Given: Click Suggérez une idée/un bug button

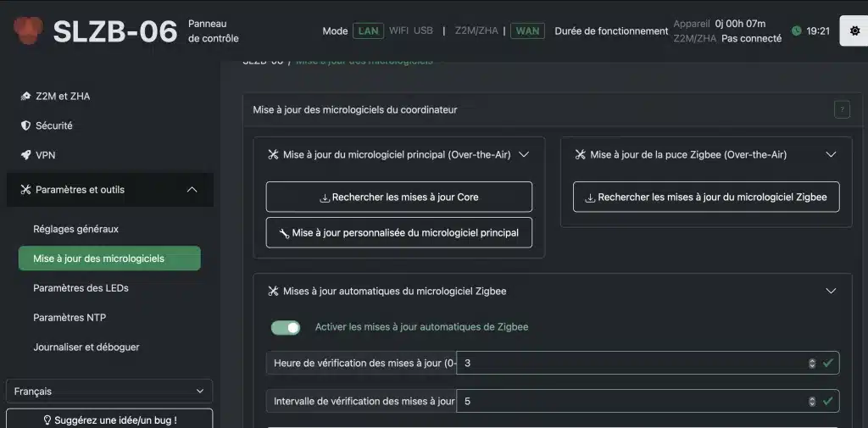Looking at the screenshot, I should 109,420.
